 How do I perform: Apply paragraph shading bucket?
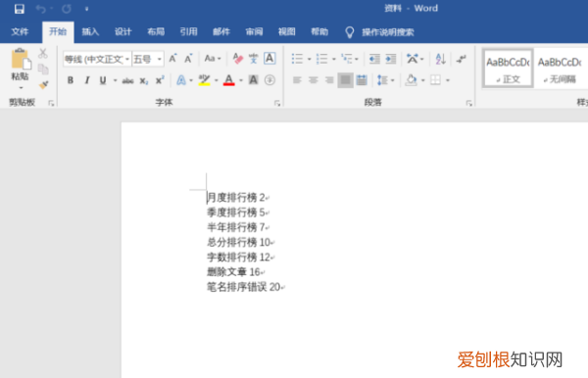[x=412, y=79]
